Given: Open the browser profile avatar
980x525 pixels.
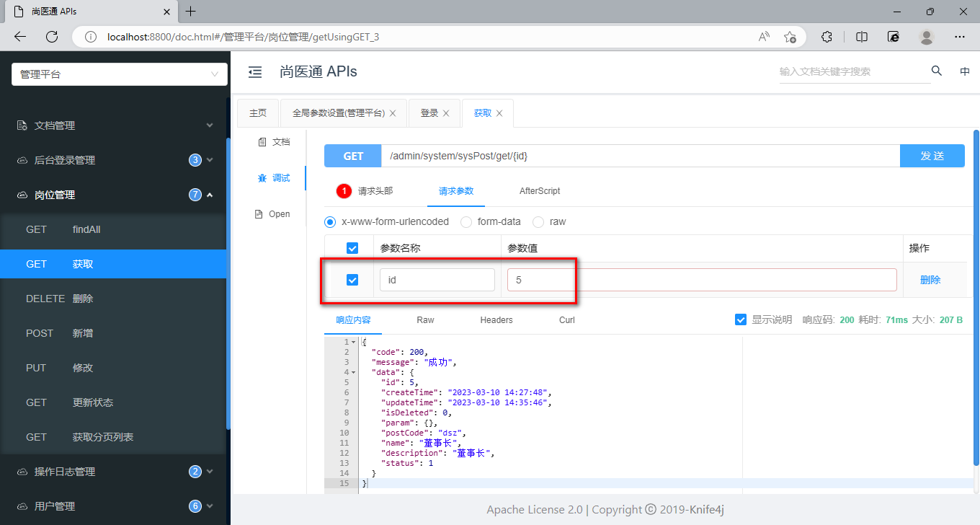Looking at the screenshot, I should coord(927,37).
